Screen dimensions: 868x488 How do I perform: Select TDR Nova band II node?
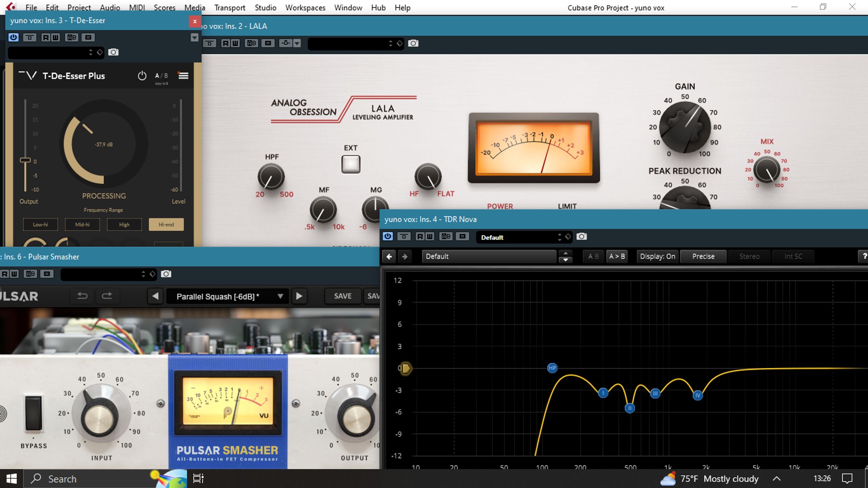point(630,408)
